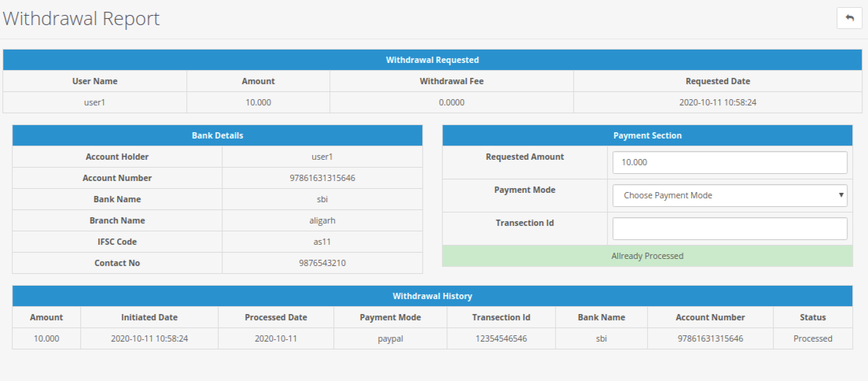
Task: Select the account number 97861631315646 in Bank Details
Action: pyautogui.click(x=322, y=178)
